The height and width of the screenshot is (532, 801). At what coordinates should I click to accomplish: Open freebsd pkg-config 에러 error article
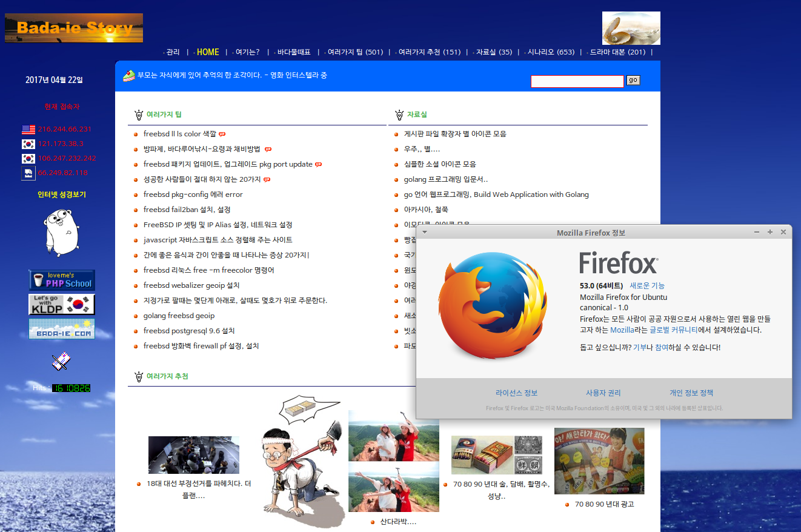coord(193,195)
